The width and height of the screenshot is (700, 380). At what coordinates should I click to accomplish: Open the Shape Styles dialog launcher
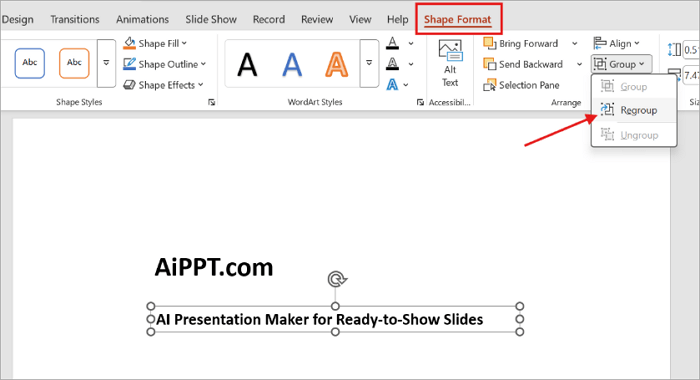[x=211, y=102]
